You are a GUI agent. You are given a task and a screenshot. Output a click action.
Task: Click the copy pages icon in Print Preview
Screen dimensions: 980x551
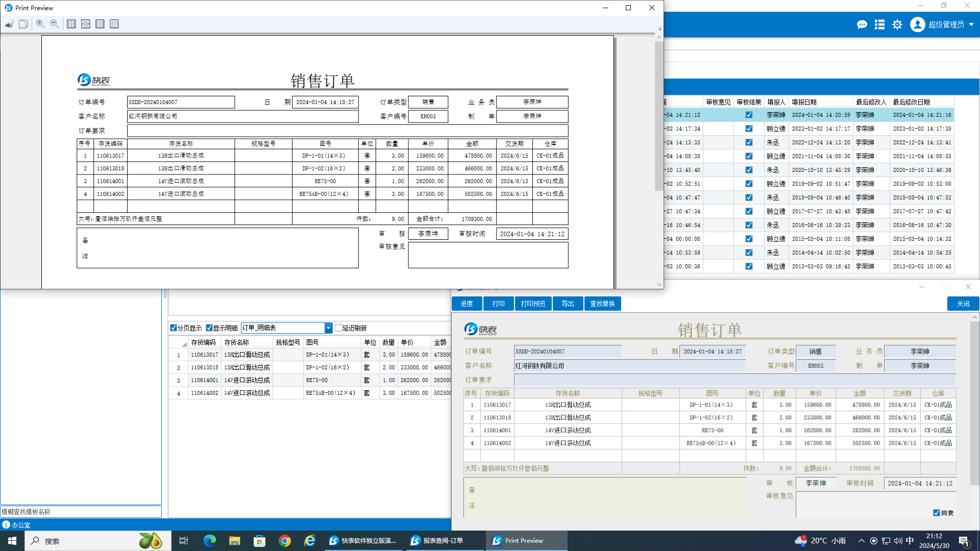(x=23, y=24)
